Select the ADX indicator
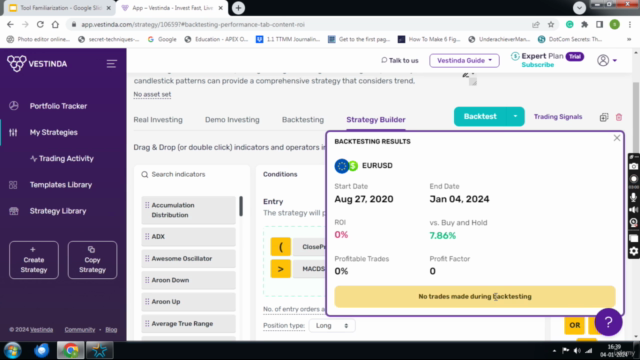Viewport: 640px width, 360px height. (x=189, y=237)
